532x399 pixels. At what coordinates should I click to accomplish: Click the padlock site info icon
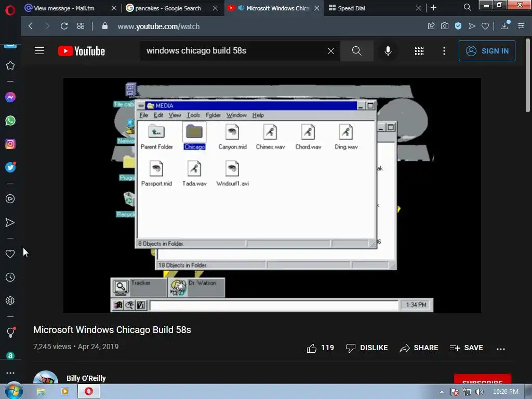coord(105,26)
